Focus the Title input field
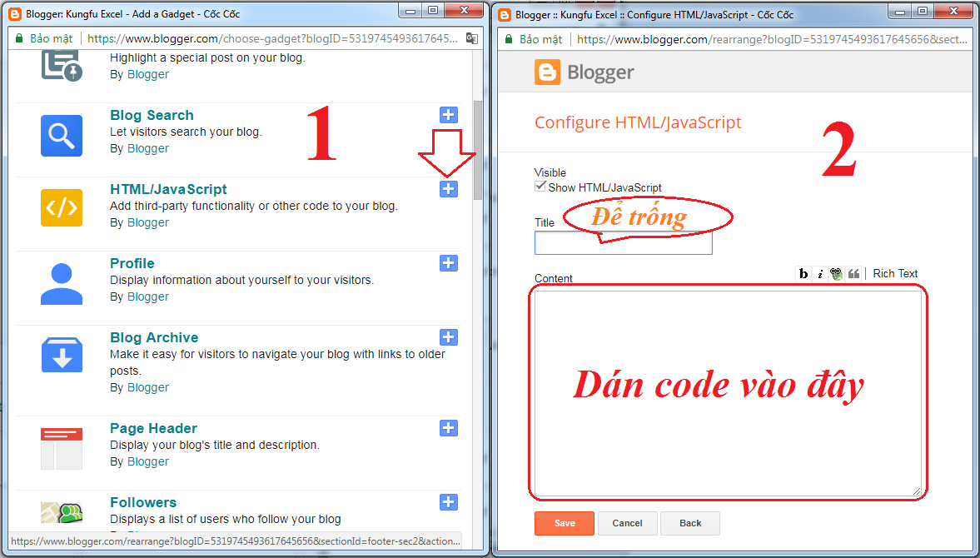Screen dimensions: 980x558 pos(623,243)
